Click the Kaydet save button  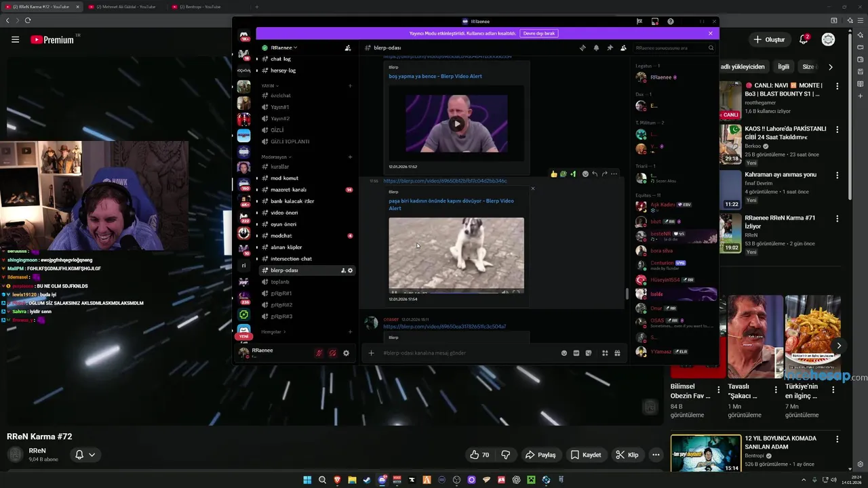pos(586,455)
